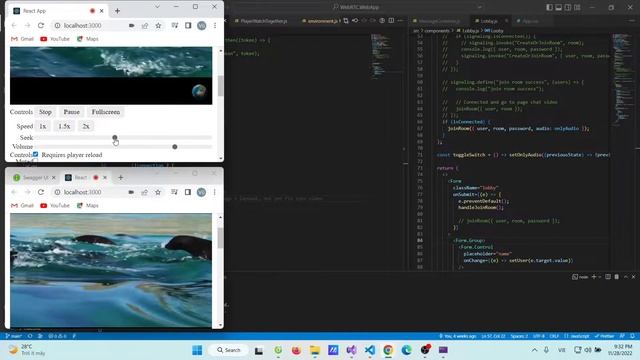This screenshot has width=640, height=360.
Task: Open tab search chevron in top Chrome window
Action: pos(157,7)
